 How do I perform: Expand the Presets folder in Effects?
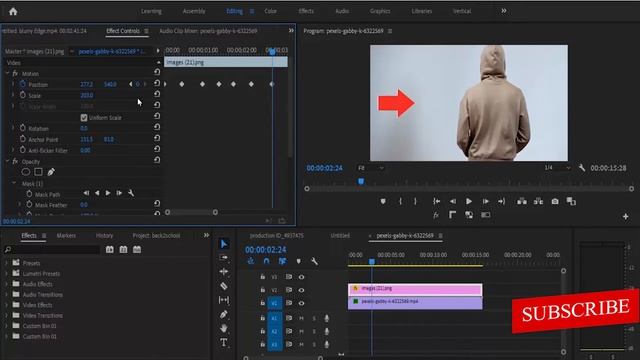click(x=6, y=263)
